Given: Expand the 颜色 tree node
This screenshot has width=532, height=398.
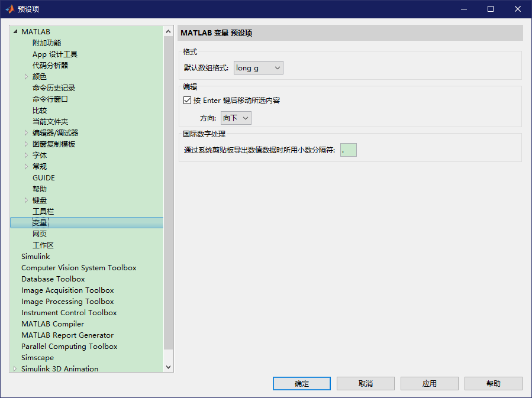Looking at the screenshot, I should pos(25,76).
